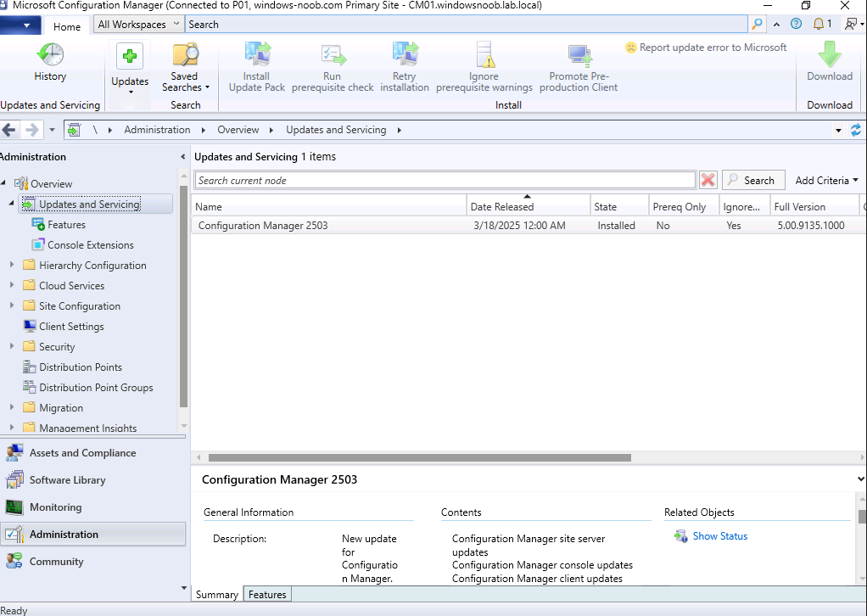Open the workspace pane options arrow
This screenshot has width=867, height=616.
(184, 588)
